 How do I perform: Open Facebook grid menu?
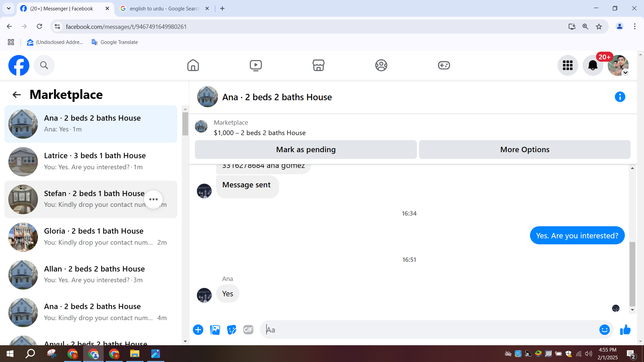[568, 65]
